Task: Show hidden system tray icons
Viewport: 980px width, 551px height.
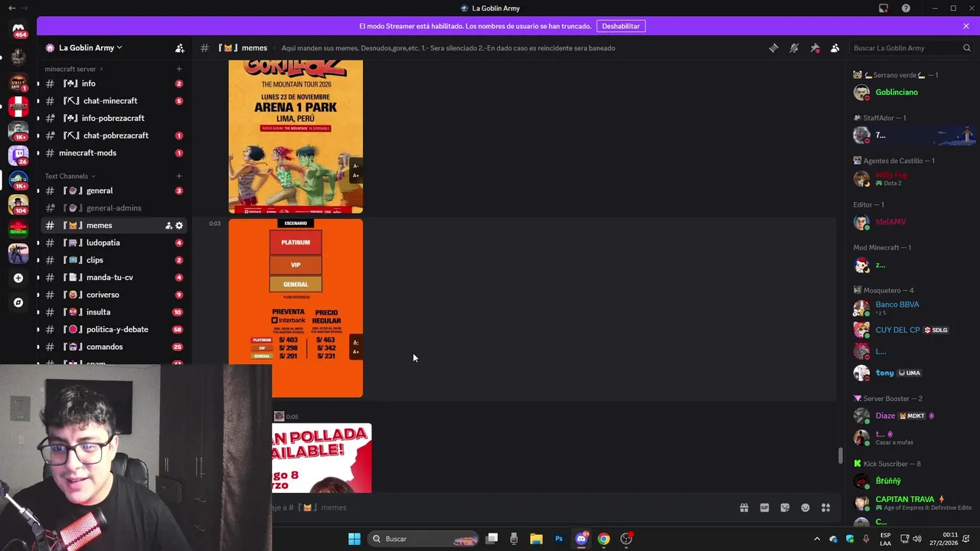Action: point(816,539)
